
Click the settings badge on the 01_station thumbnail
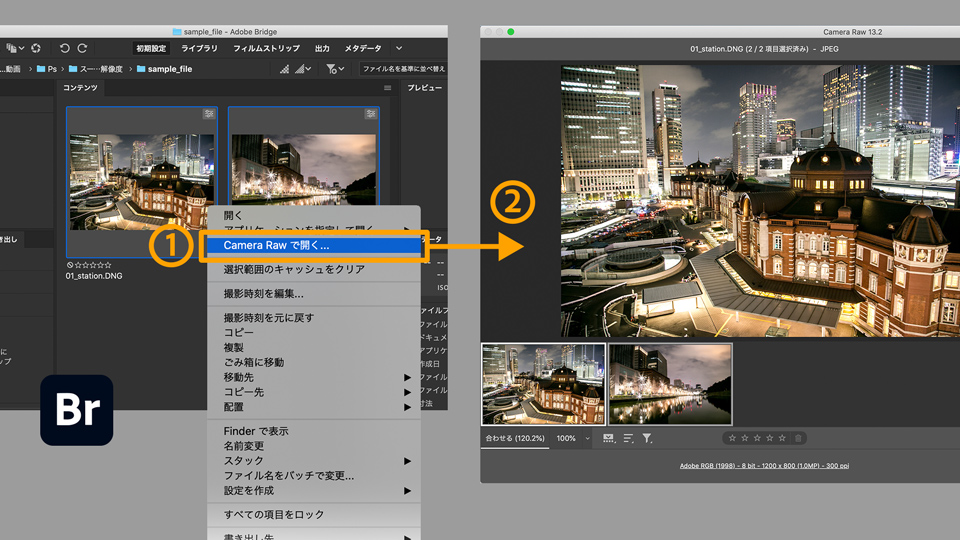point(209,114)
